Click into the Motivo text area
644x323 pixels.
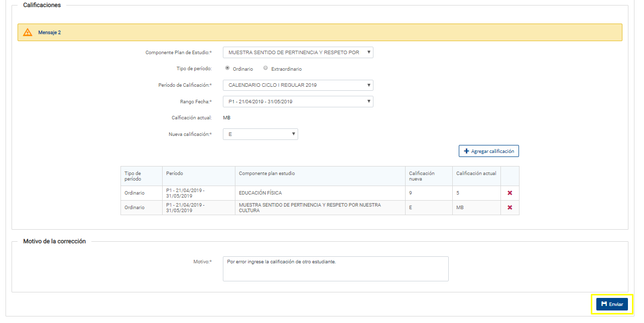tap(335, 269)
